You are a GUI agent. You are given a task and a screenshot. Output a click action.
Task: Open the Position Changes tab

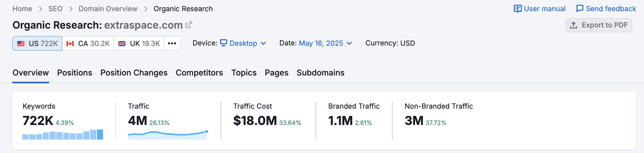click(134, 73)
